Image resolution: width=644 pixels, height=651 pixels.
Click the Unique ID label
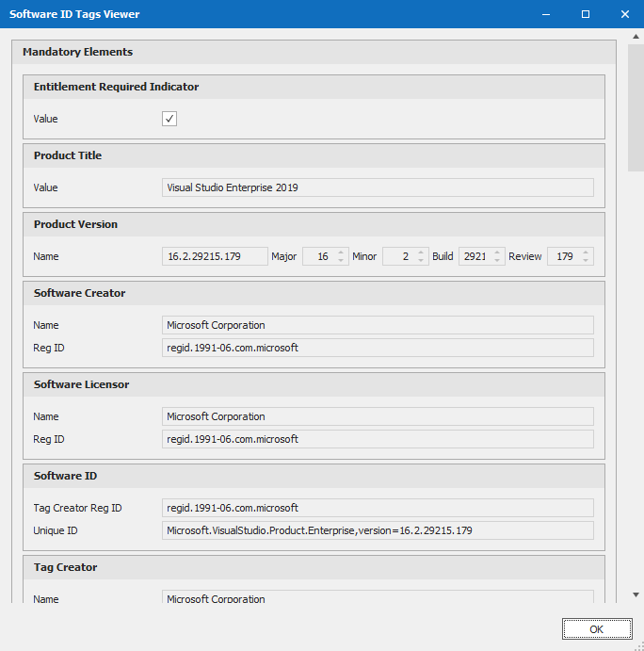[56, 530]
